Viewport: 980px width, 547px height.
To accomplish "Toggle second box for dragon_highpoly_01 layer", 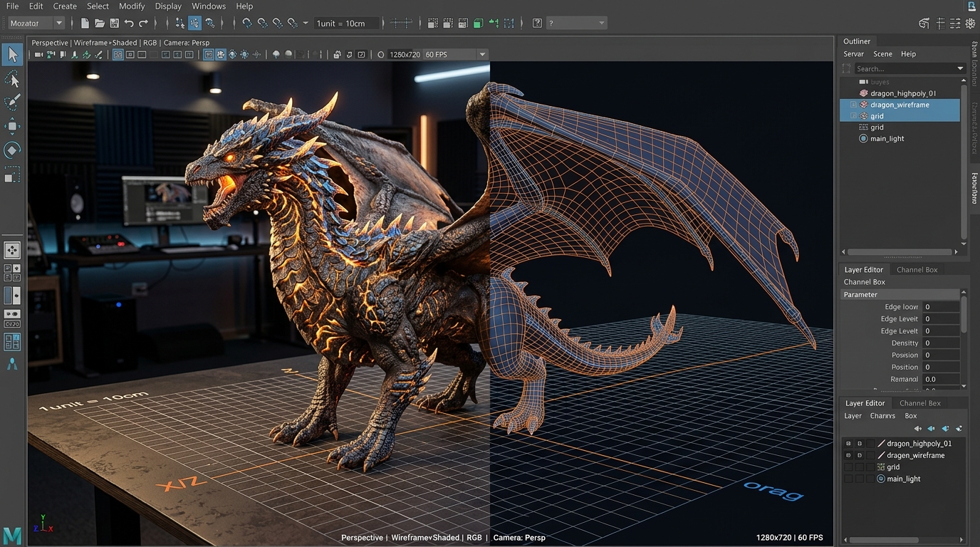I will coord(860,443).
